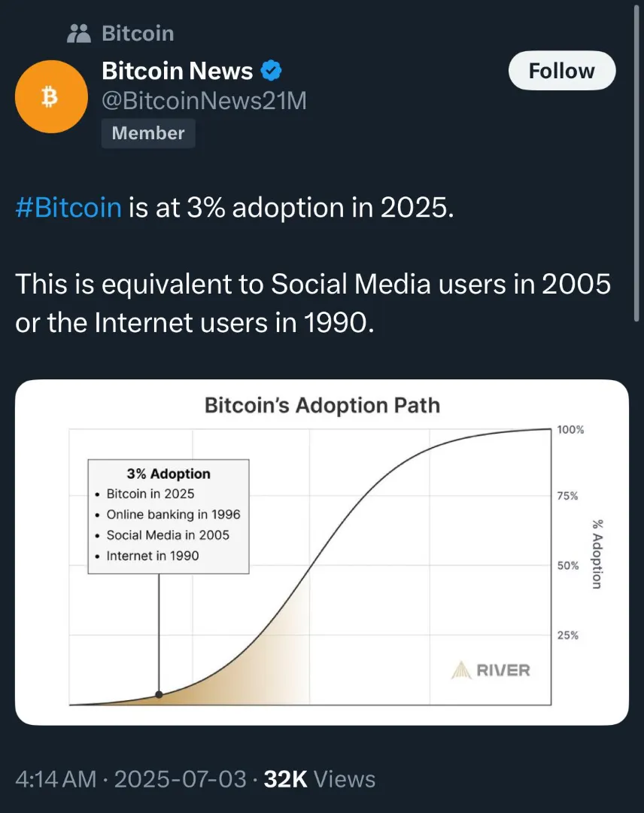Select the Bitcoin News display name
This screenshot has width=644, height=813.
pyautogui.click(x=178, y=71)
